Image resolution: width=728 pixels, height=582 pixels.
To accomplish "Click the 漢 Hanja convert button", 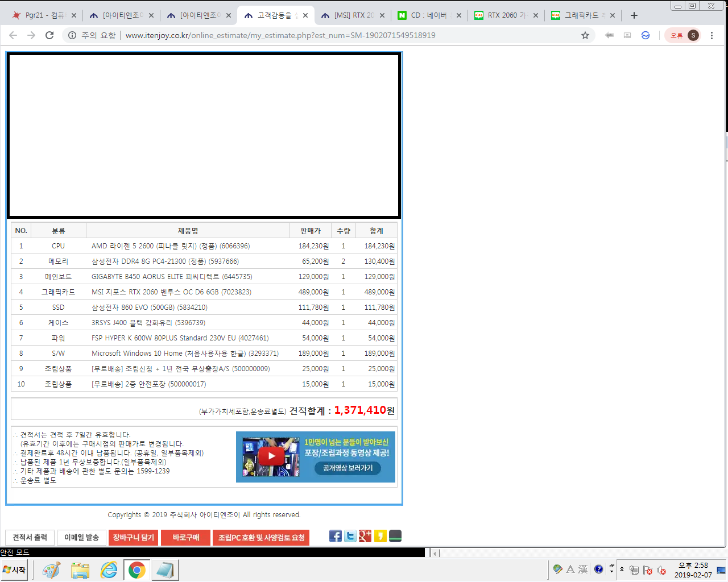I will [x=583, y=569].
